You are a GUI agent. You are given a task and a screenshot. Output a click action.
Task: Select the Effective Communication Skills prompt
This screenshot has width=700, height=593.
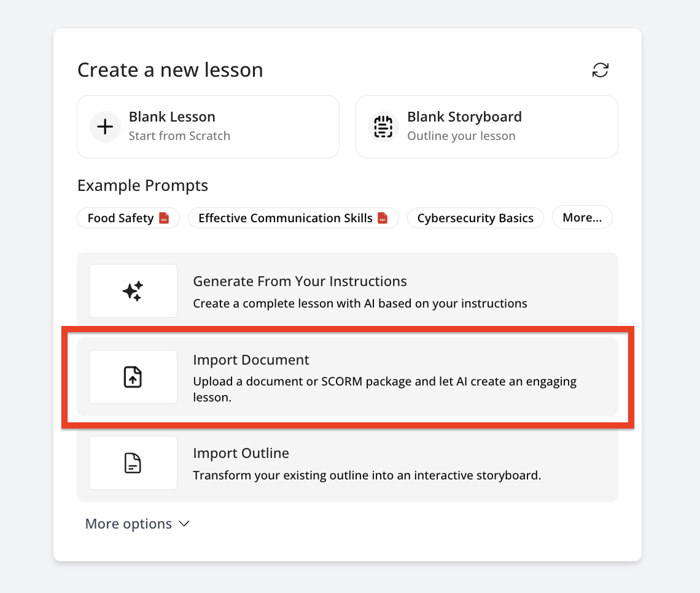click(285, 218)
